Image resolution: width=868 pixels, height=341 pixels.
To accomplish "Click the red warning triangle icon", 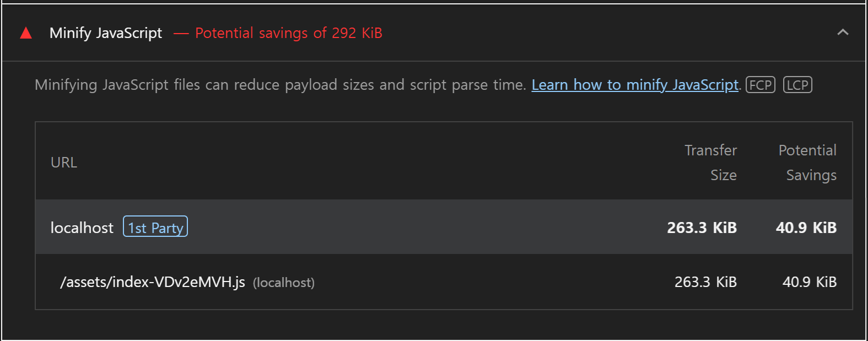I will coord(26,34).
